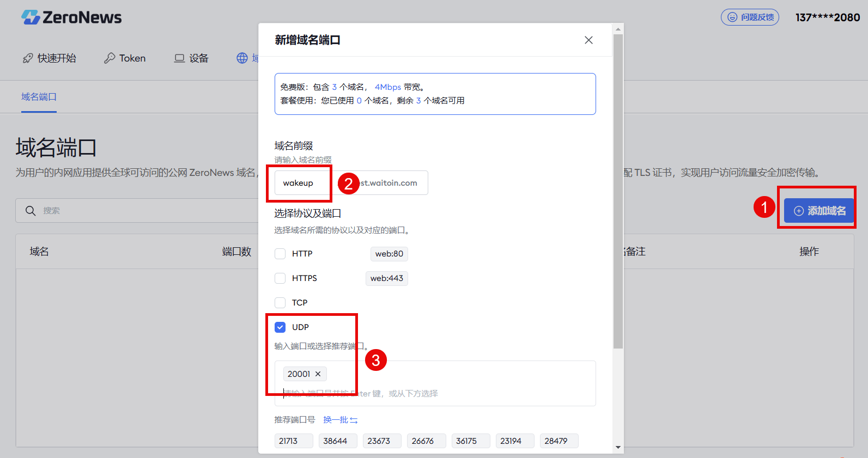Click the 4Mbps bandwidth text
This screenshot has width=868, height=458.
388,87
